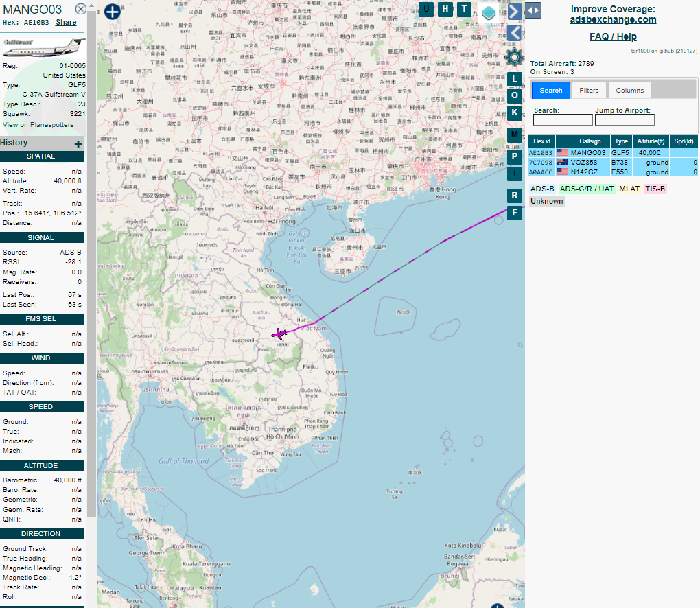Click the map zoom-in plus icon
Screen dimensions: 700x608
pyautogui.click(x=112, y=12)
